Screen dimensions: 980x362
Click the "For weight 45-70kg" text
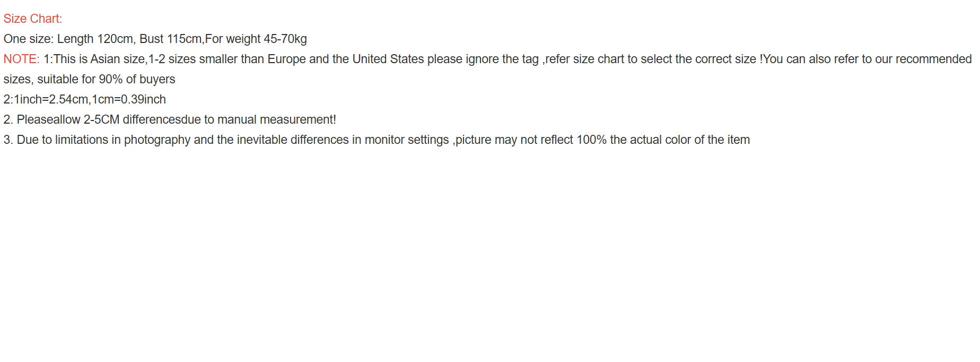(x=256, y=39)
